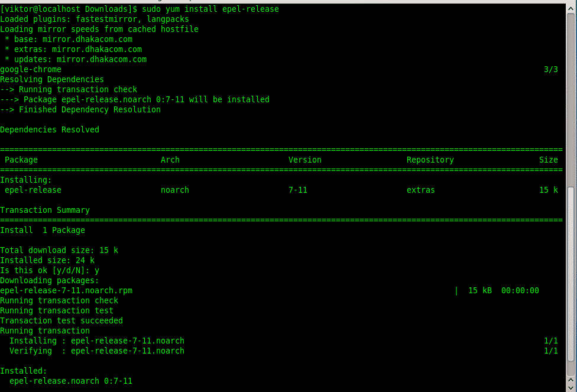Click the Installed size: 24 k text

click(47, 260)
